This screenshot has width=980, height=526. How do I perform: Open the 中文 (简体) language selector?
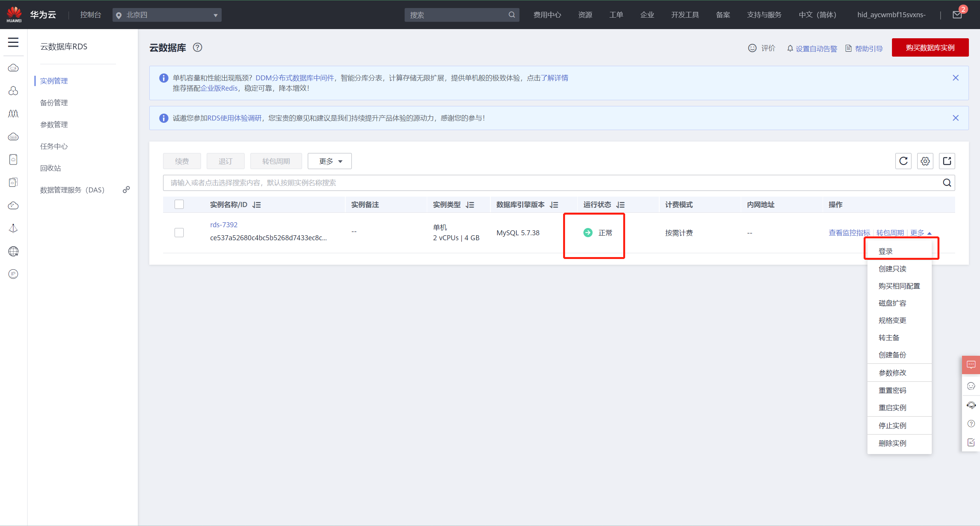point(817,15)
